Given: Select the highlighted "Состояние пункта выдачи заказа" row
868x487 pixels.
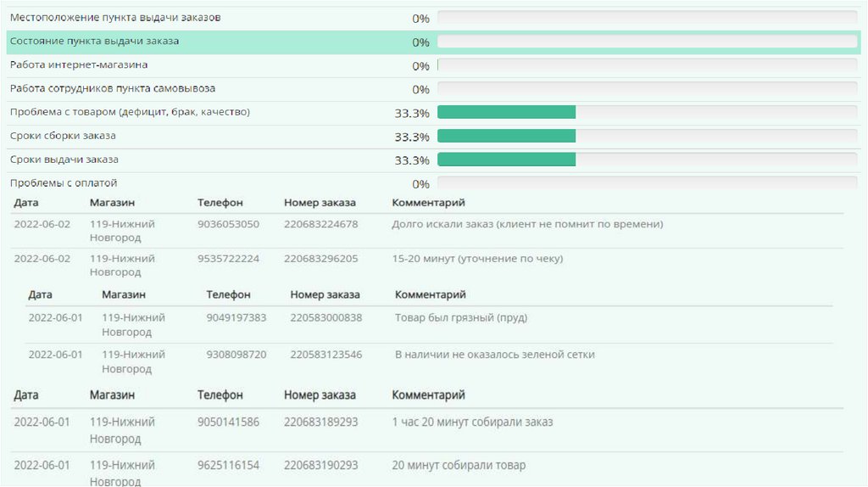Looking at the screenshot, I should point(94,41).
